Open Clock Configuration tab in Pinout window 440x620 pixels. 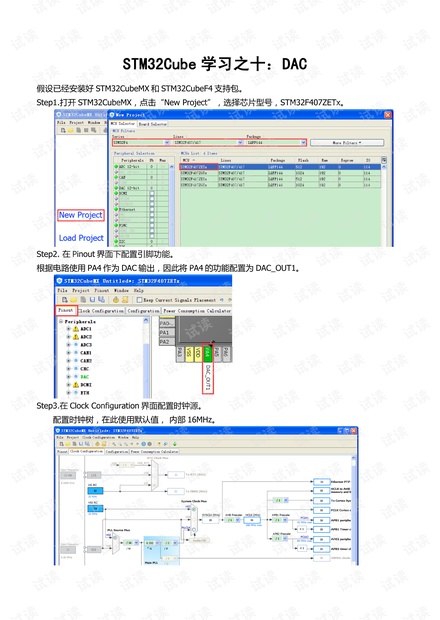pyautogui.click(x=102, y=311)
